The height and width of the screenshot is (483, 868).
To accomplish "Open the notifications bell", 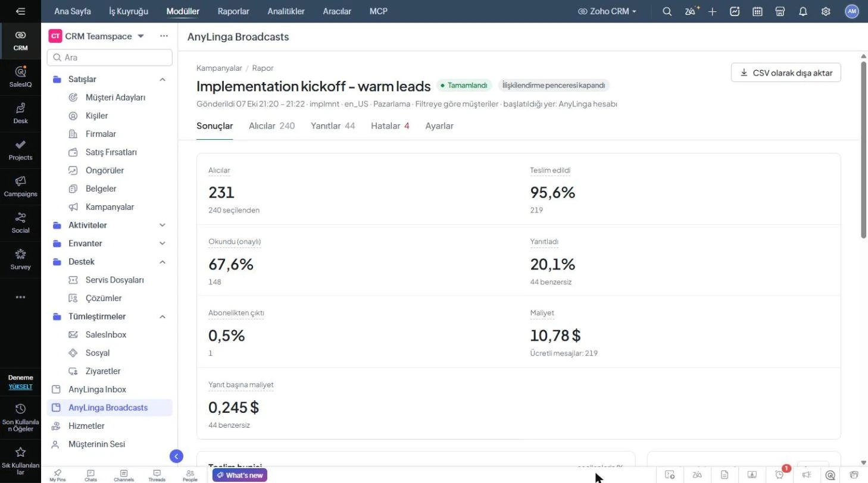I will 803,11.
